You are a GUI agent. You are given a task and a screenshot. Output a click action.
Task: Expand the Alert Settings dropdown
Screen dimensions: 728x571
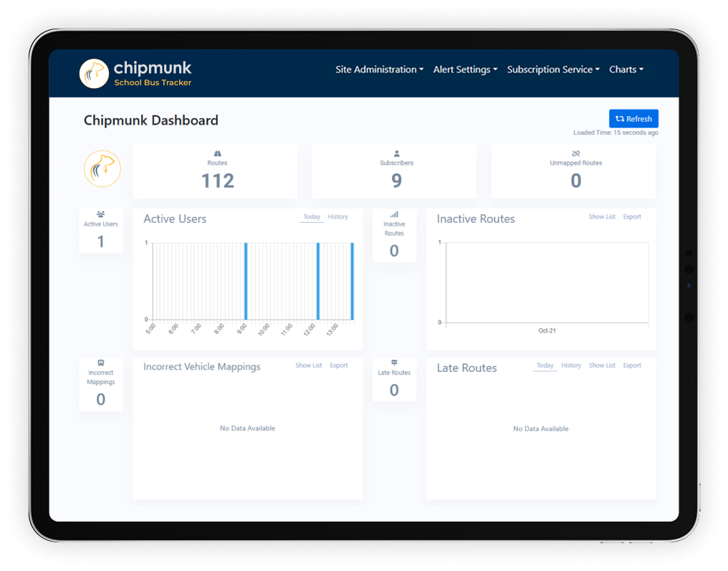(x=465, y=69)
